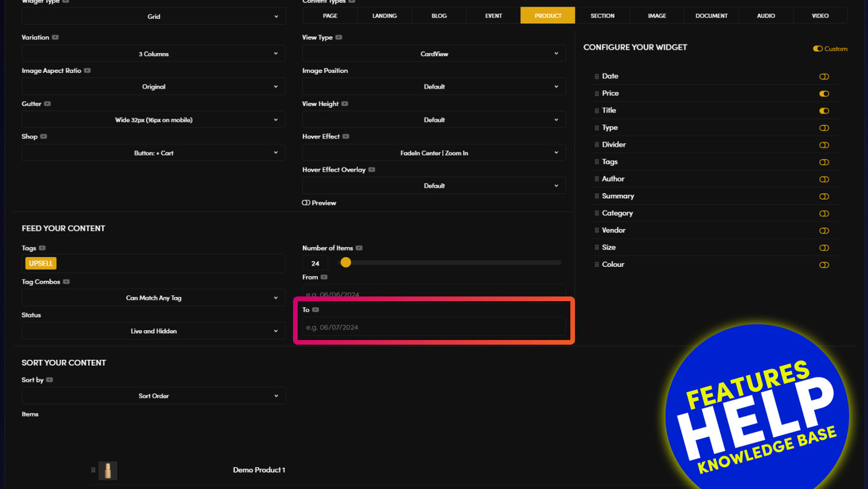Image resolution: width=868 pixels, height=489 pixels.
Task: Disable the Title toggle switch
Action: 824,111
